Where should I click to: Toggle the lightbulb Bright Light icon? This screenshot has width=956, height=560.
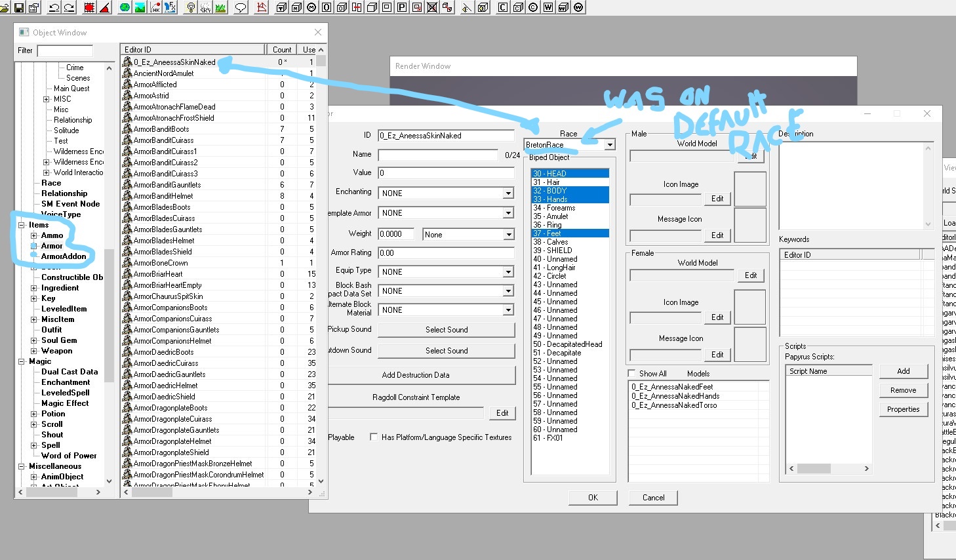point(191,7)
